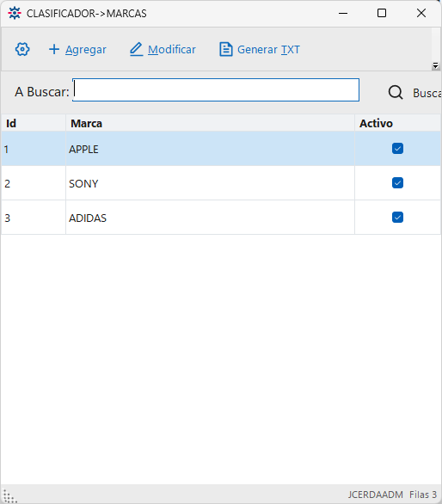Click the Buscar button label
Image resolution: width=442 pixels, height=504 pixels.
[427, 93]
